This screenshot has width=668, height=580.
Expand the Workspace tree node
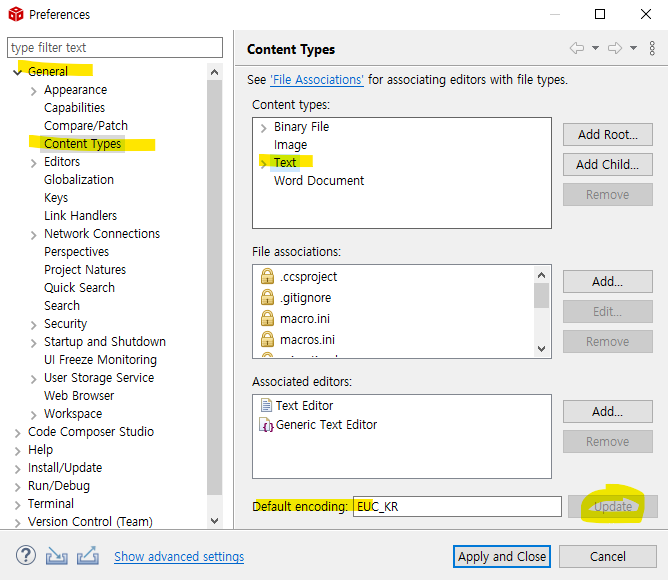(x=34, y=415)
